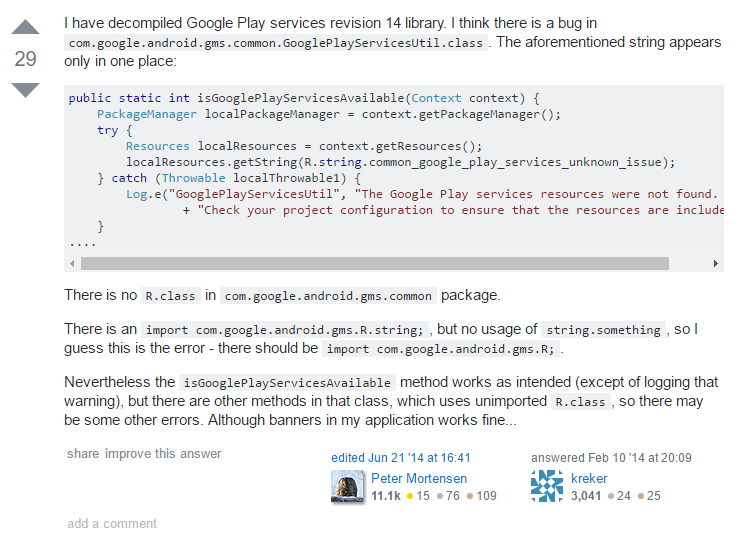Click the localResources.getString code line
Viewport: 738px width, 536px height.
point(401,162)
